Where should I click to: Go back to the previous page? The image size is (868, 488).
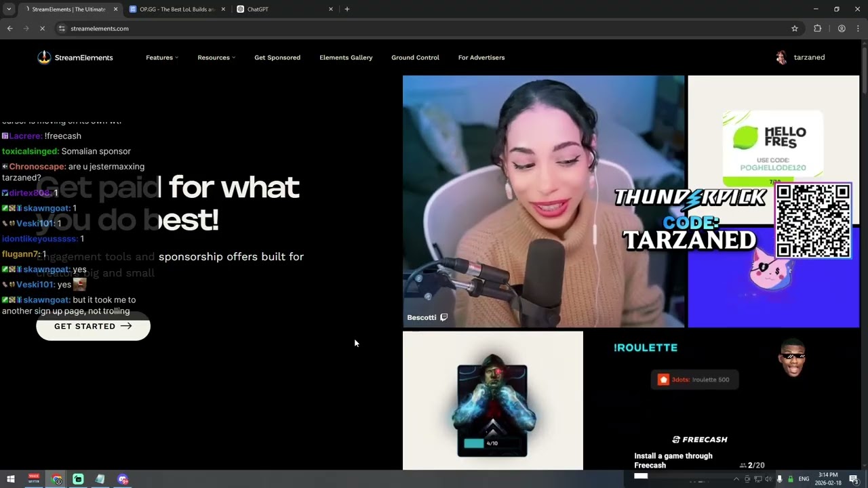(9, 28)
